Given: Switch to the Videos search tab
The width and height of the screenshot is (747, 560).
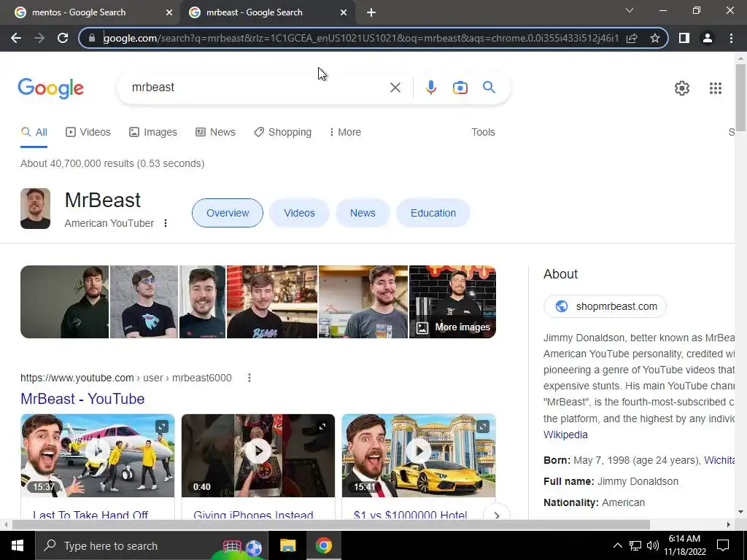Looking at the screenshot, I should click(88, 132).
